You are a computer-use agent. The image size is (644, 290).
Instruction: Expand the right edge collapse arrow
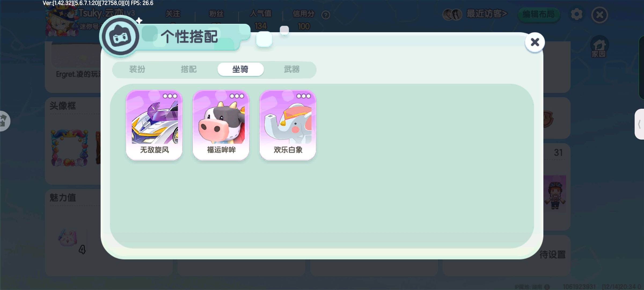639,124
